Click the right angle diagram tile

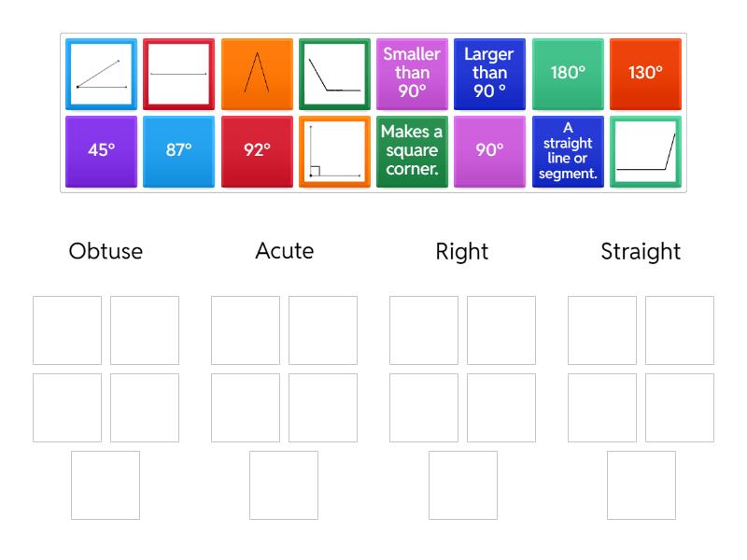[x=334, y=151]
